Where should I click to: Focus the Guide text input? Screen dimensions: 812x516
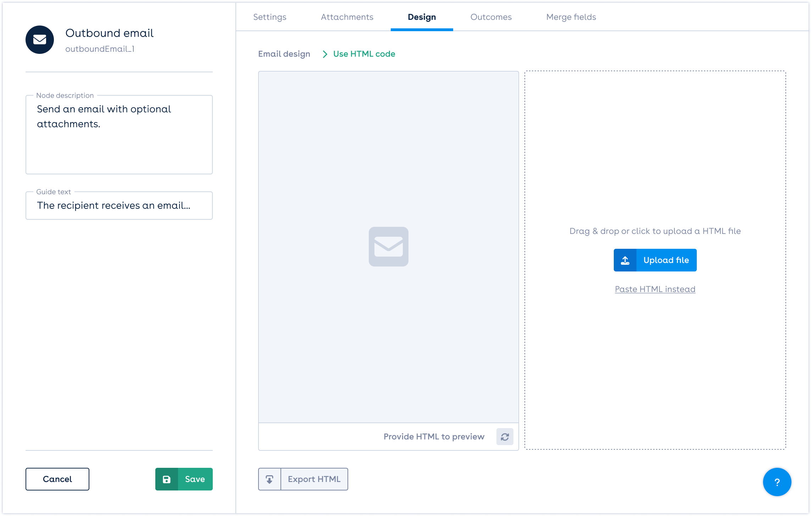pos(119,206)
